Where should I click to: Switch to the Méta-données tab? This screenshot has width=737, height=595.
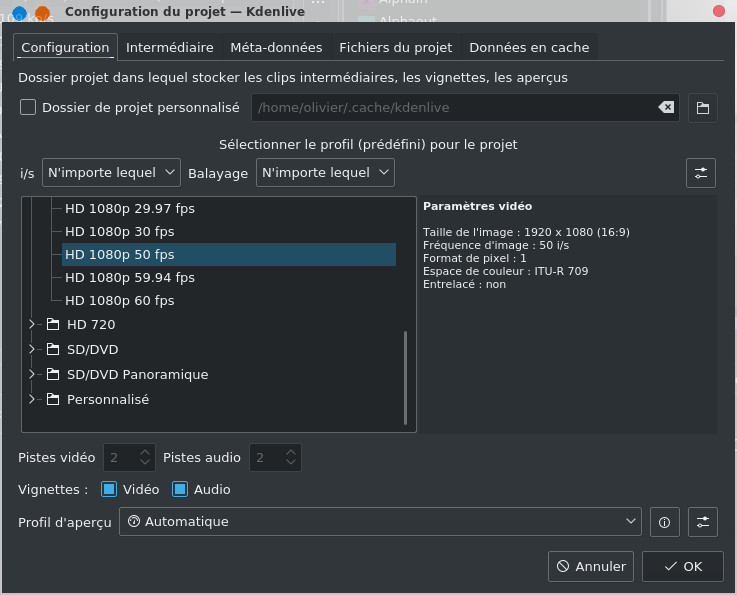pyautogui.click(x=276, y=47)
